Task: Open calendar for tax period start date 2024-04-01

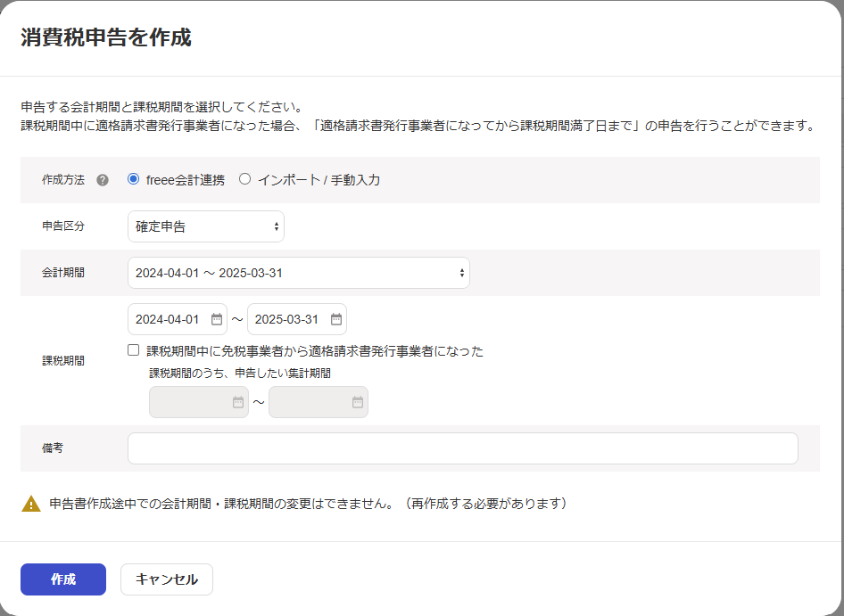Action: click(x=217, y=319)
